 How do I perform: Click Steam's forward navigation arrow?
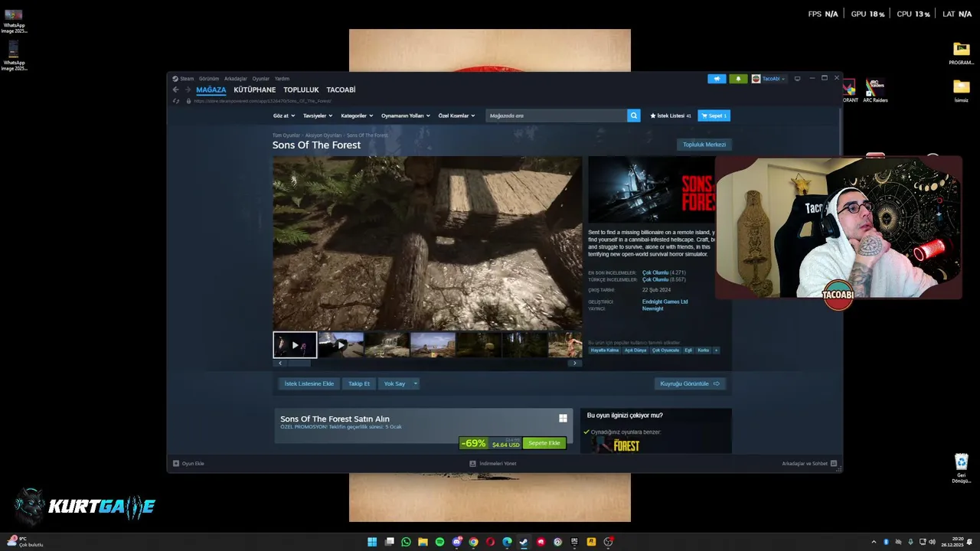[x=187, y=90]
